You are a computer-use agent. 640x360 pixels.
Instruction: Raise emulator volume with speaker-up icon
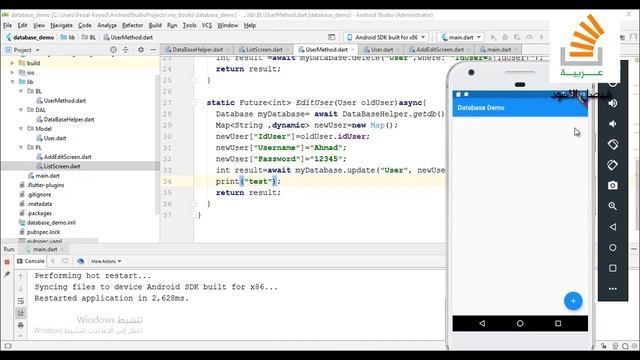(x=613, y=103)
